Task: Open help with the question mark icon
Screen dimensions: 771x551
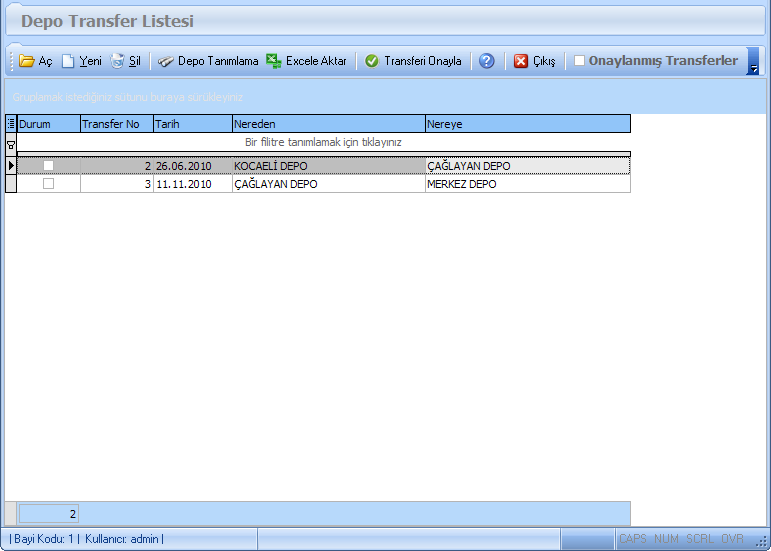Action: point(487,61)
